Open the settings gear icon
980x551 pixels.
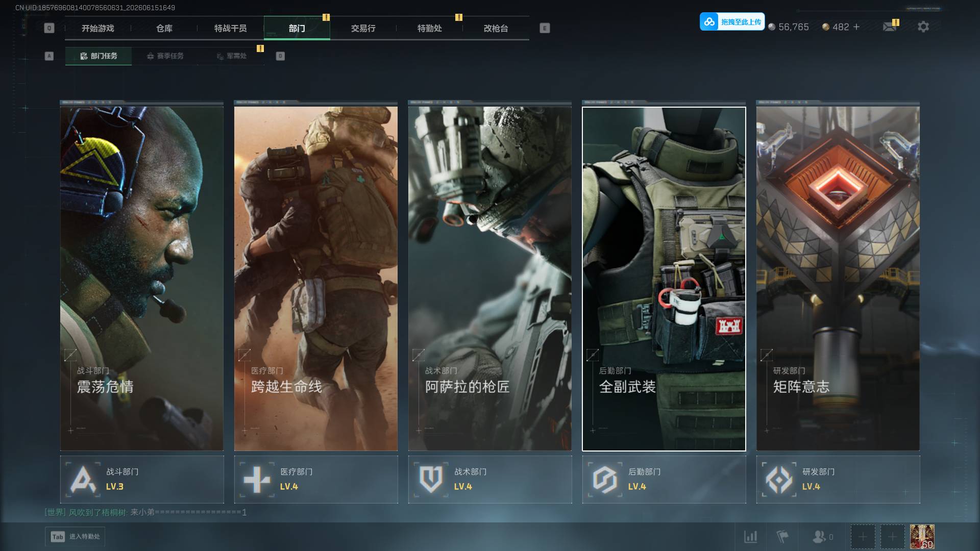923,27
